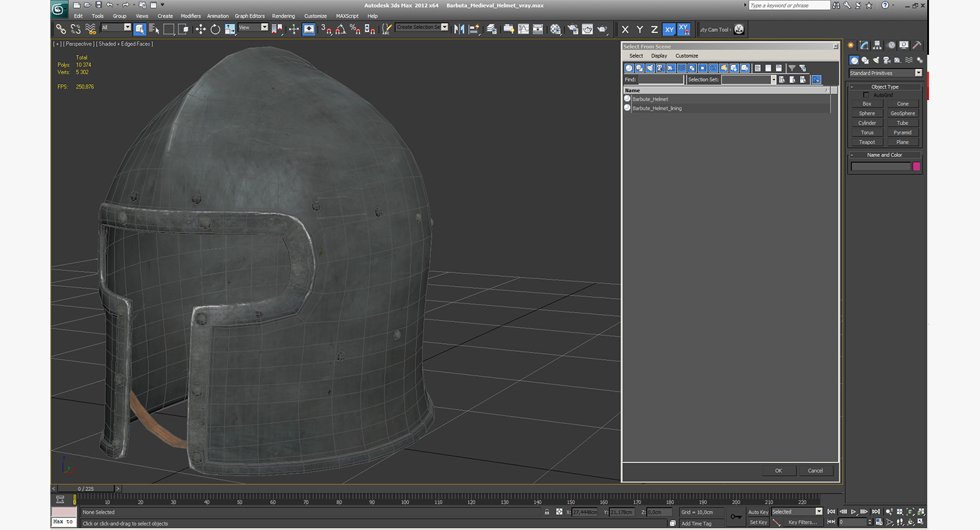Open the Modifiers menu
This screenshot has width=980, height=530.
pyautogui.click(x=191, y=16)
